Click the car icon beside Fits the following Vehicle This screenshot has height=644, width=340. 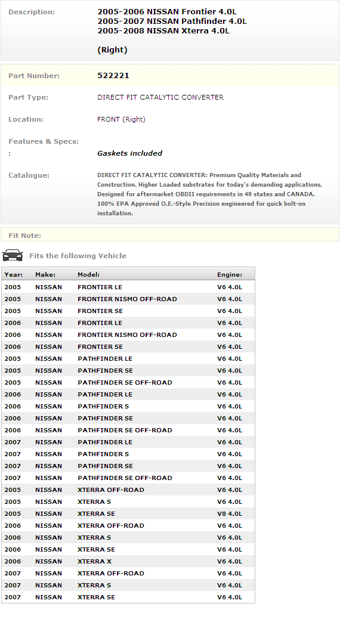[x=13, y=255]
